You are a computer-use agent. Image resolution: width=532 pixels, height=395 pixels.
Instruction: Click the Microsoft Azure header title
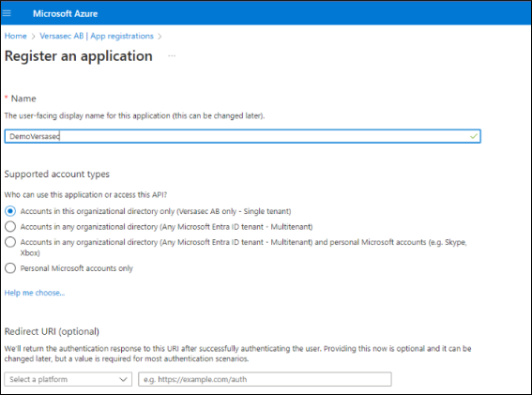65,13
